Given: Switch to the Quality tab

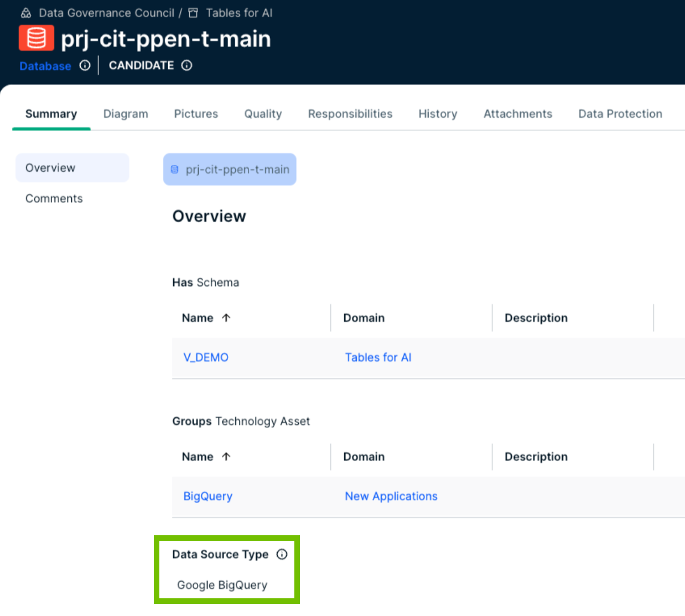Looking at the screenshot, I should point(263,114).
